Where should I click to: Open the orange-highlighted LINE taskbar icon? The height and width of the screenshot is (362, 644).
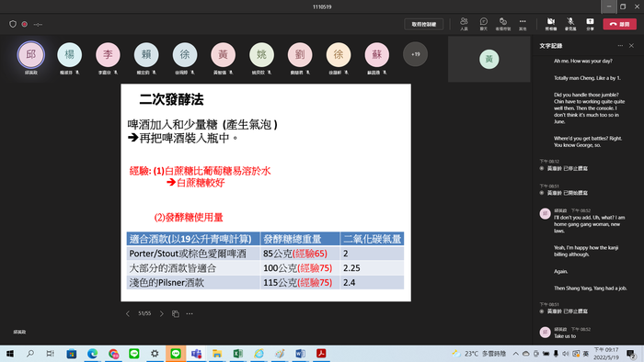click(x=176, y=354)
